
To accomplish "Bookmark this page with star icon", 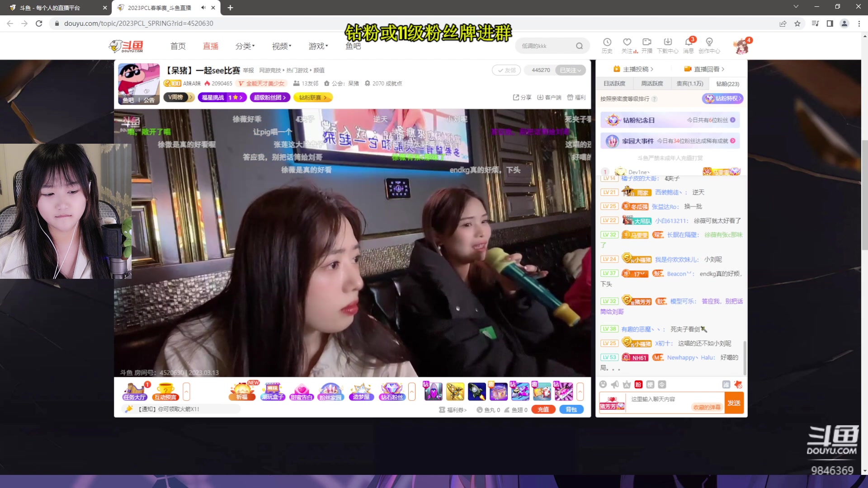I will pyautogui.click(x=797, y=23).
